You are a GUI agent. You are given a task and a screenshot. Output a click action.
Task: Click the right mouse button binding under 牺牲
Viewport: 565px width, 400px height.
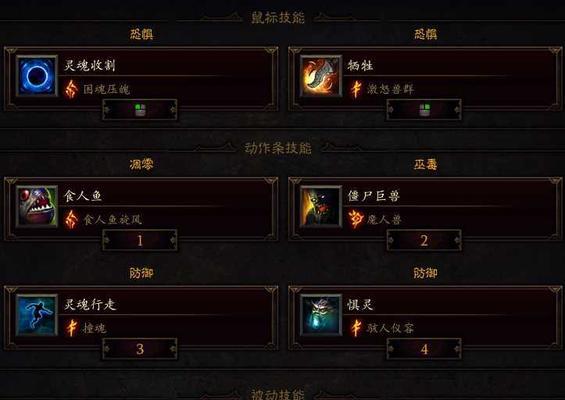click(424, 110)
